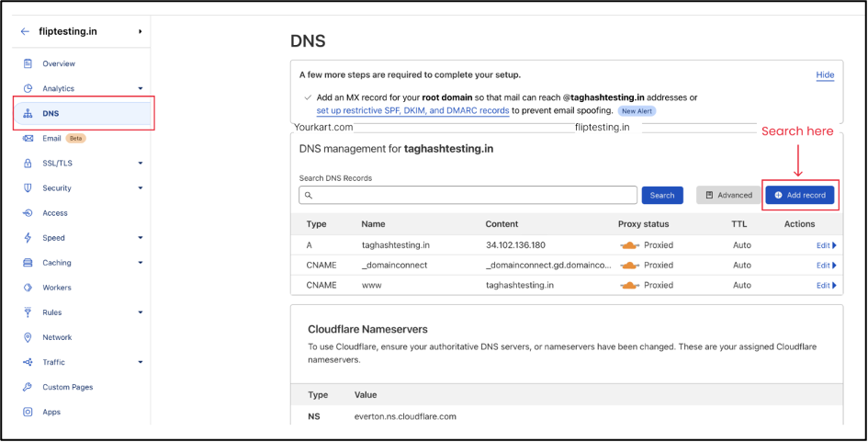Click the Workers diamond icon

click(x=28, y=288)
